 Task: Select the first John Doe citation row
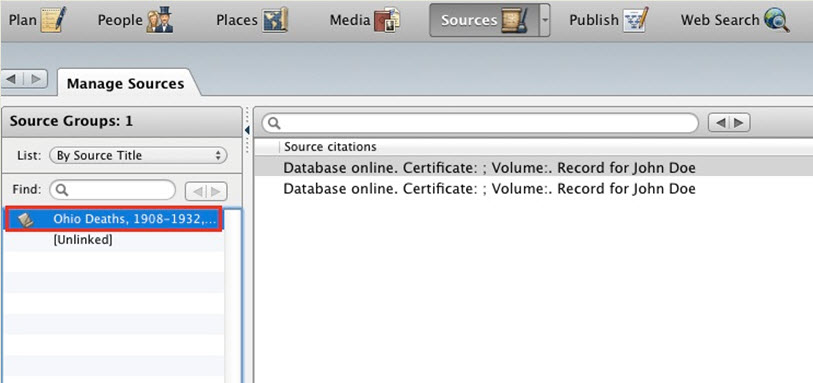(534, 168)
